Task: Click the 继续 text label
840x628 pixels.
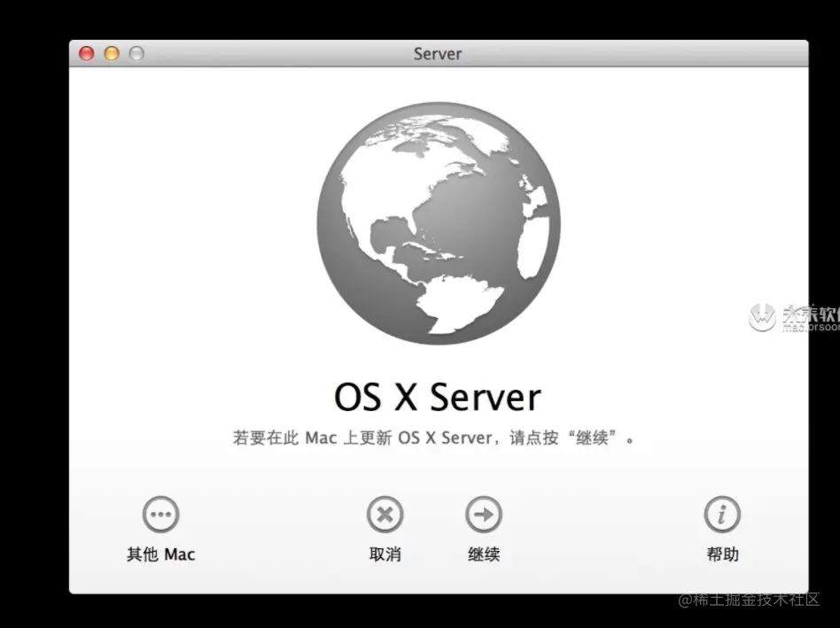Action: tap(483, 554)
